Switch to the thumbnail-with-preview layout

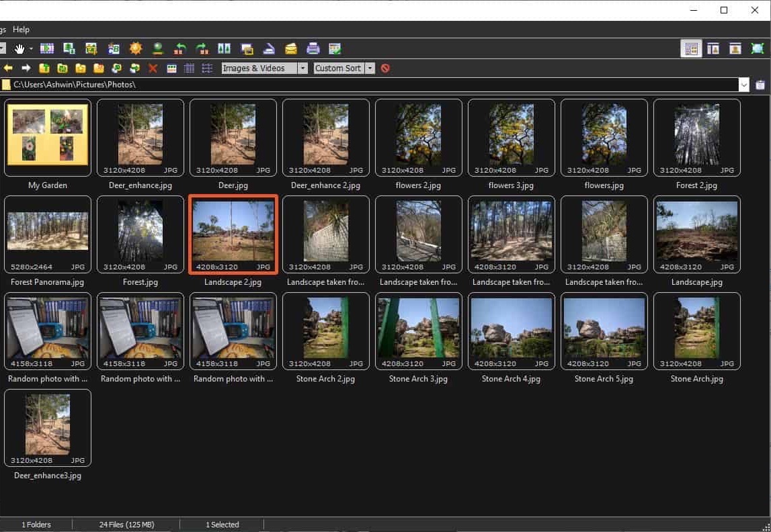[x=713, y=48]
